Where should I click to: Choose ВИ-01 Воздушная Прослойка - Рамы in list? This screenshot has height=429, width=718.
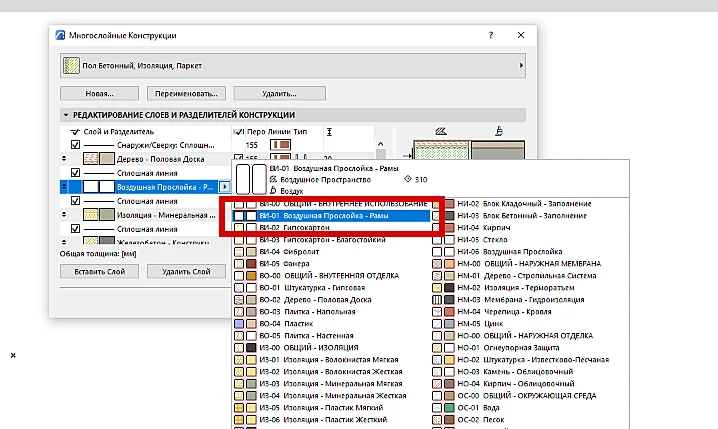click(x=332, y=216)
